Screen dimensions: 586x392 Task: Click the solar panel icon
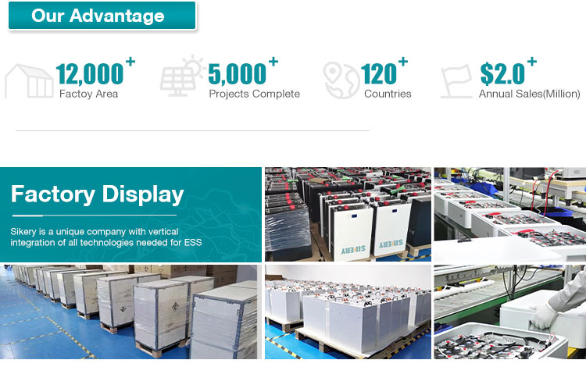pos(182,76)
